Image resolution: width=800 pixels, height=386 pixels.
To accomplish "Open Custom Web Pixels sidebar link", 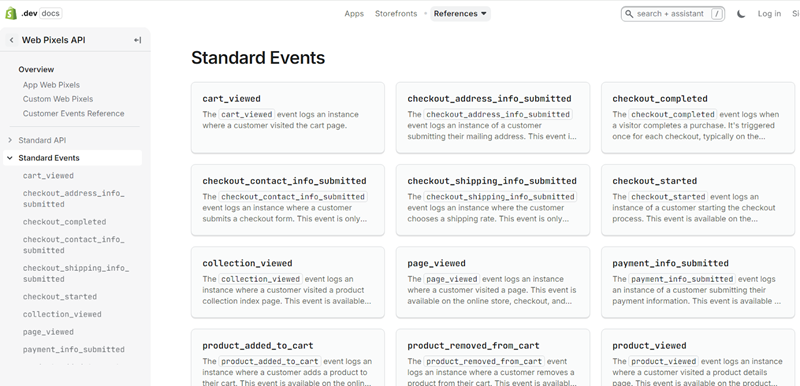I will (x=58, y=99).
